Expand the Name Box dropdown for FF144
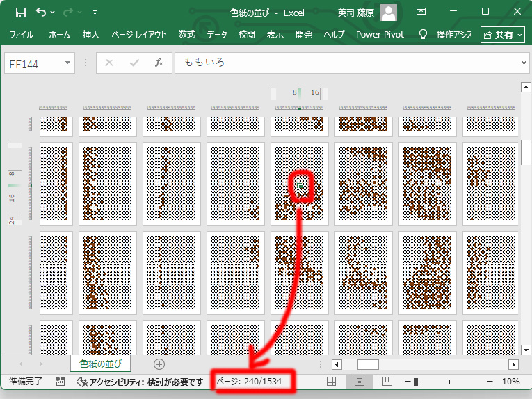This screenshot has height=399, width=532. 68,63
